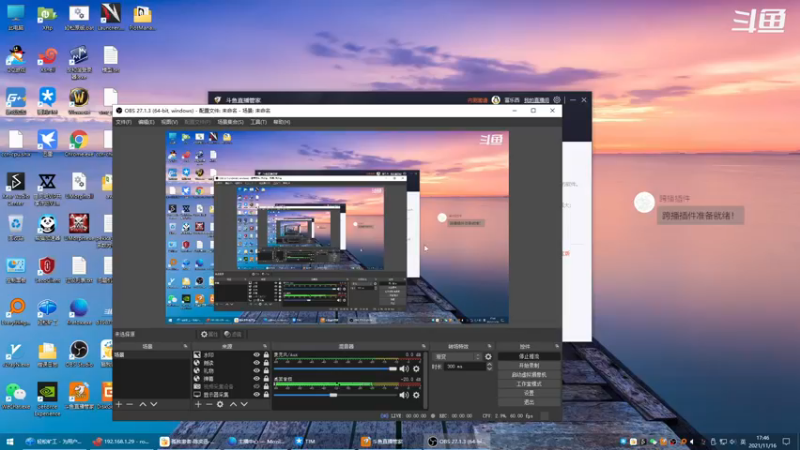Select the 显示器采集 source row
This screenshot has height=450, width=800.
coord(231,394)
